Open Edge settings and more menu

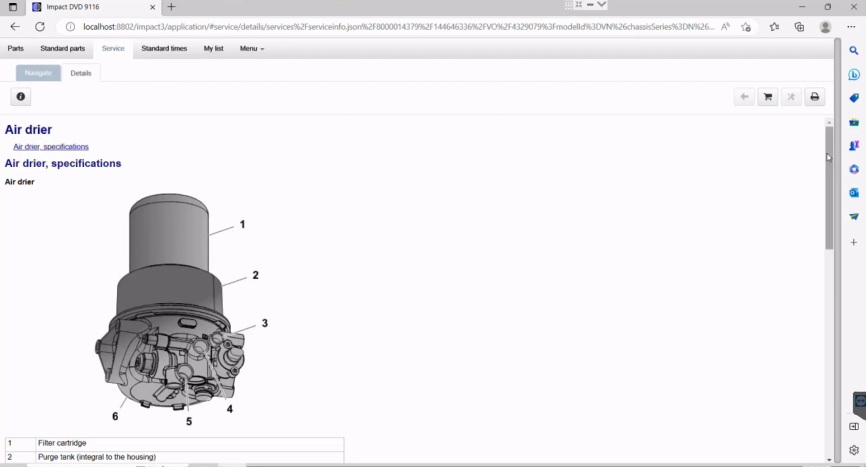(851, 27)
